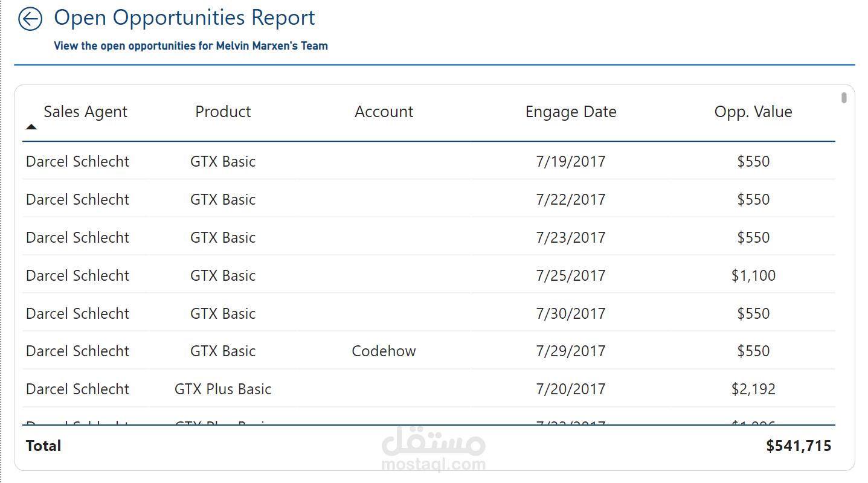Select the Codehow account cell
The image size is (868, 483).
click(x=384, y=351)
